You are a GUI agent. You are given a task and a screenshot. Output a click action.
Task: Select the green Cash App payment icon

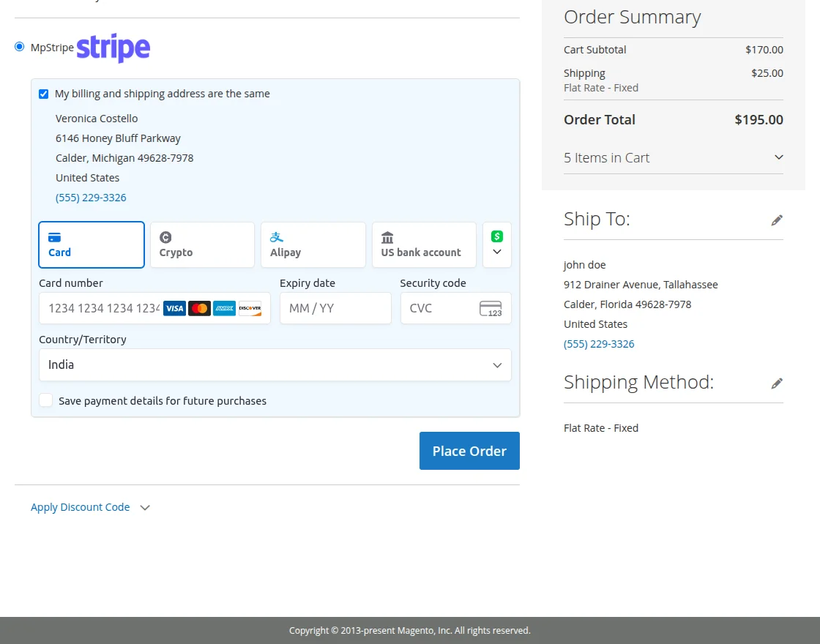coord(497,236)
